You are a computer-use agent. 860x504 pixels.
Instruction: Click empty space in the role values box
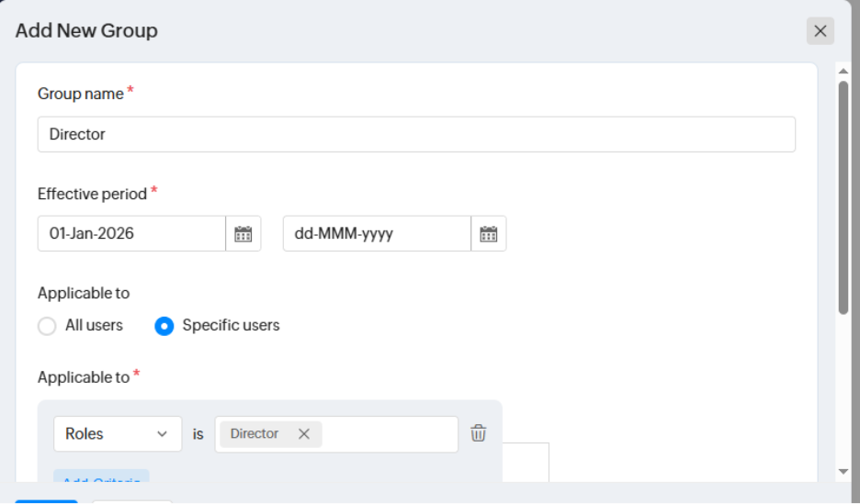[x=390, y=434]
